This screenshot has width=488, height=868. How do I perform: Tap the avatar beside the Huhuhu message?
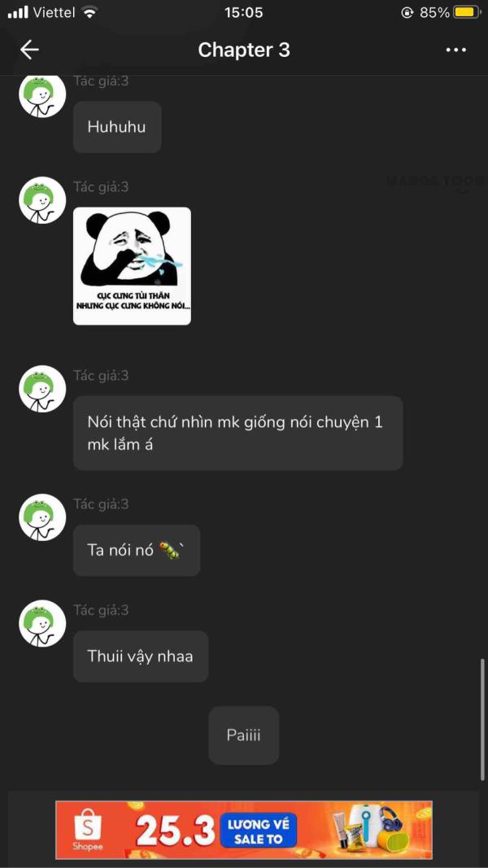[x=42, y=95]
